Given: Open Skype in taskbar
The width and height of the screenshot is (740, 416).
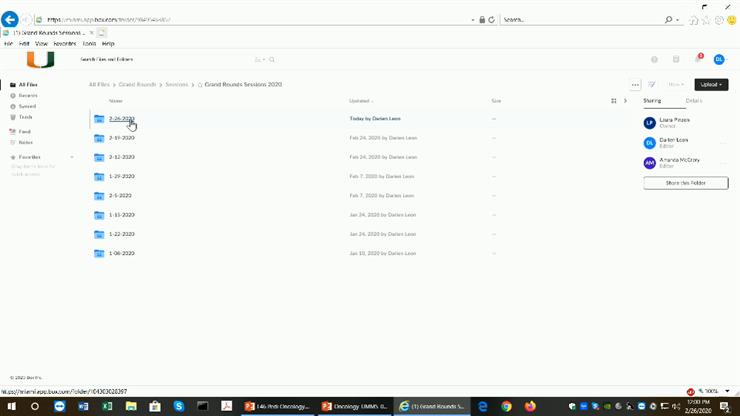Looking at the screenshot, I should pyautogui.click(x=178, y=407).
